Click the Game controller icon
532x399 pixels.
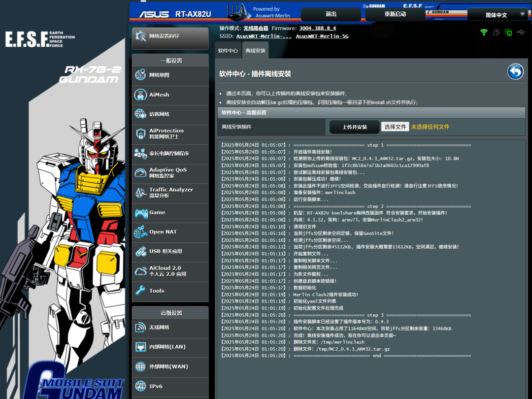140,213
